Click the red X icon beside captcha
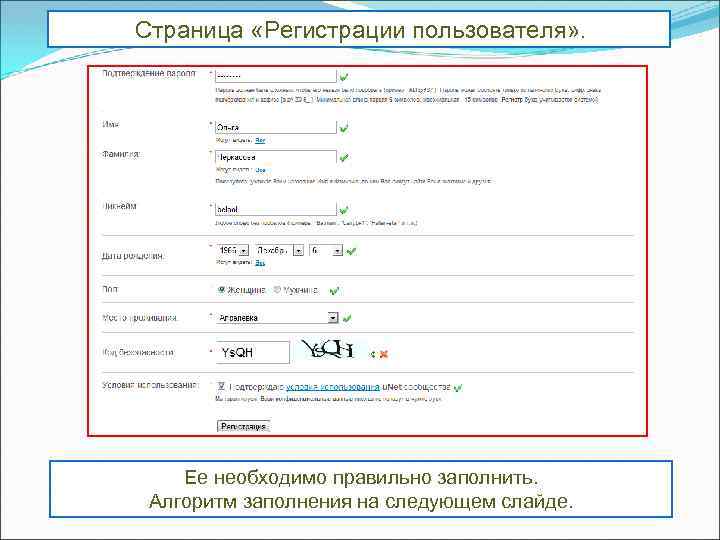The image size is (720, 540). (384, 354)
